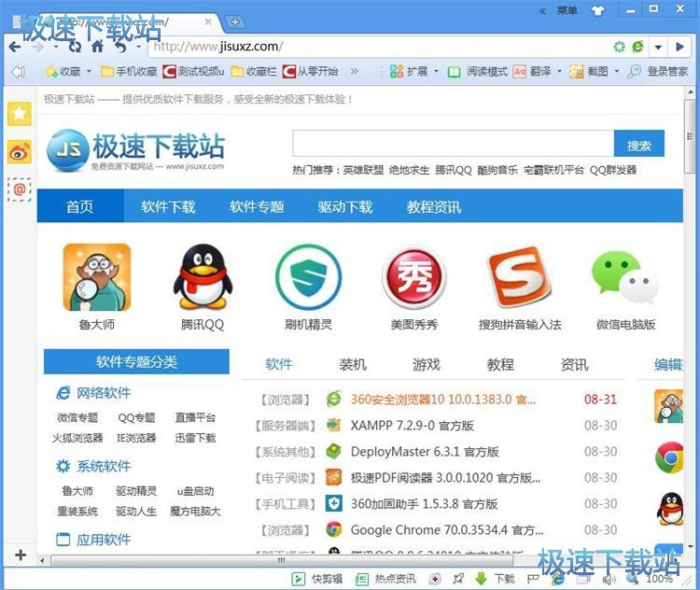
Task: Open the favorites star in sidebar
Action: point(20,114)
